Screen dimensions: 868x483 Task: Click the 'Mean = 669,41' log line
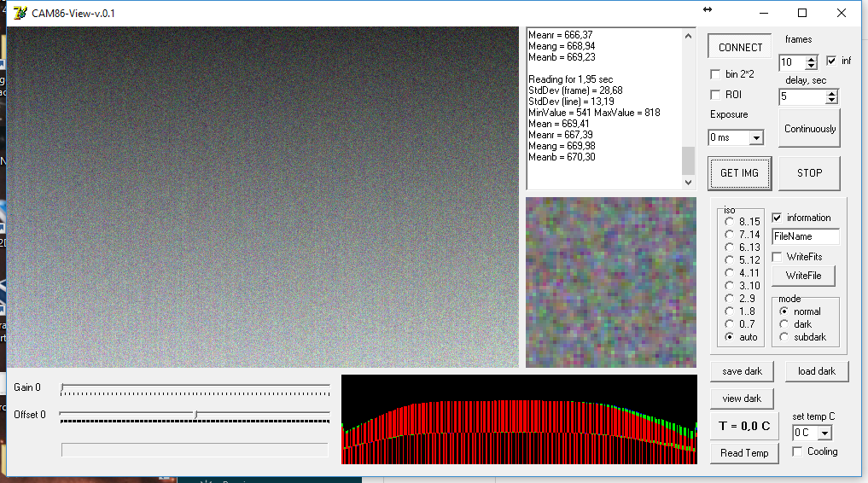tap(558, 124)
